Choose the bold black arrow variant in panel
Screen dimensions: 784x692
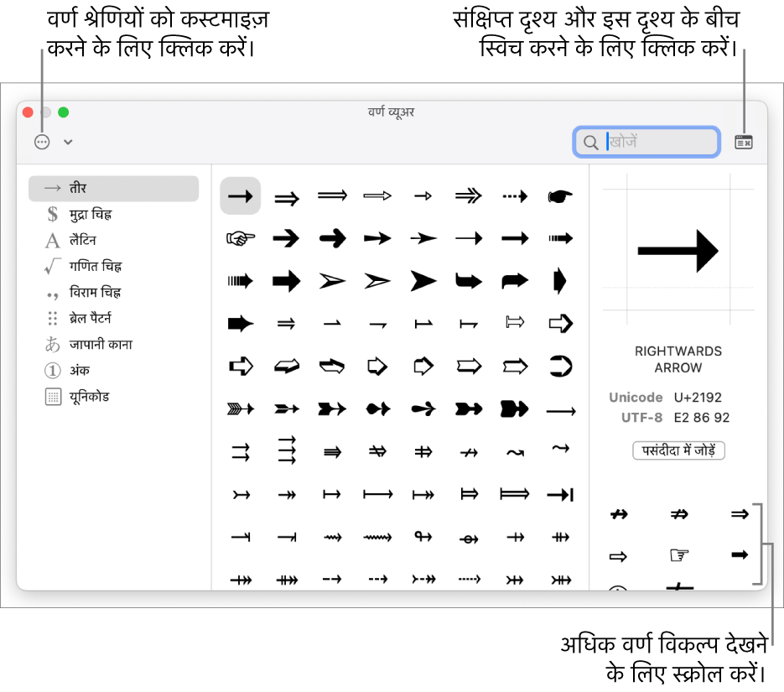(740, 554)
